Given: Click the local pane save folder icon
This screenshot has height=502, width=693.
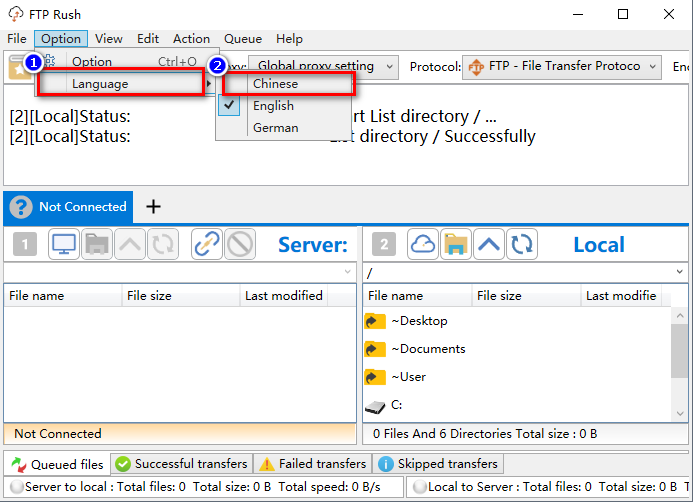Looking at the screenshot, I should pos(456,244).
